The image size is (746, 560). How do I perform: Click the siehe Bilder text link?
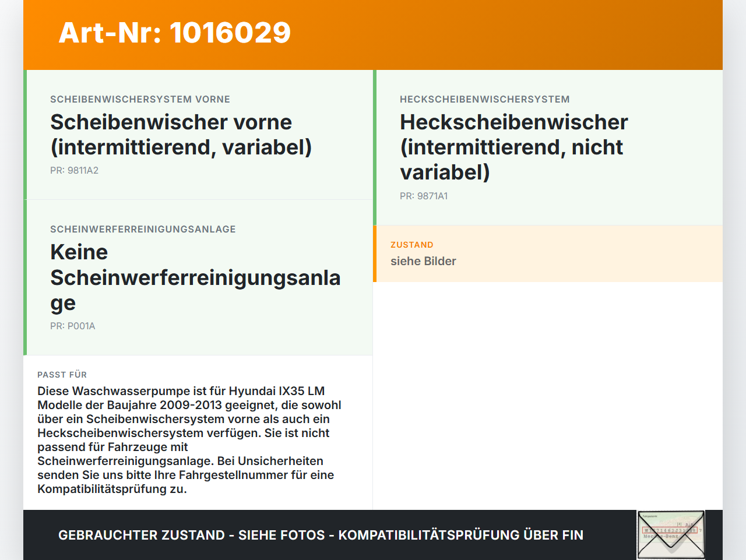423,261
